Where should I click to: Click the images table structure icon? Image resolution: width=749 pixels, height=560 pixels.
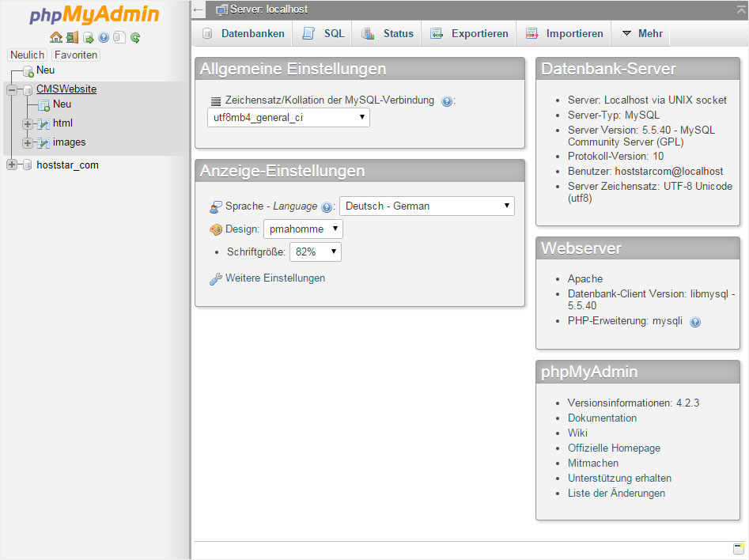[x=43, y=143]
